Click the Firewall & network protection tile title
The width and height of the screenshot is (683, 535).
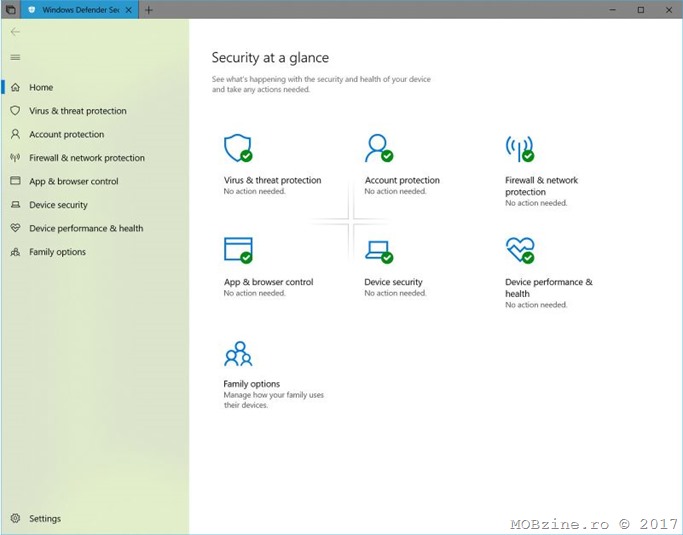coord(541,186)
